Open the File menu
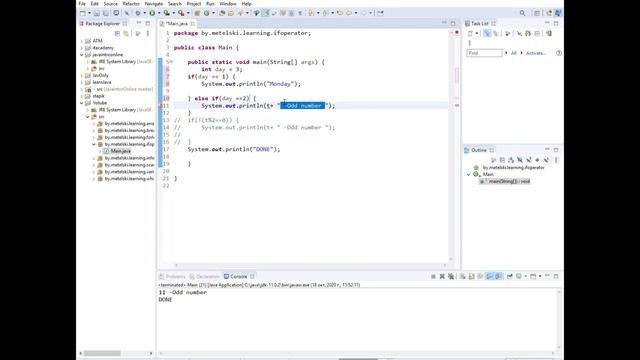This screenshot has height=360, width=640. (x=82, y=4)
